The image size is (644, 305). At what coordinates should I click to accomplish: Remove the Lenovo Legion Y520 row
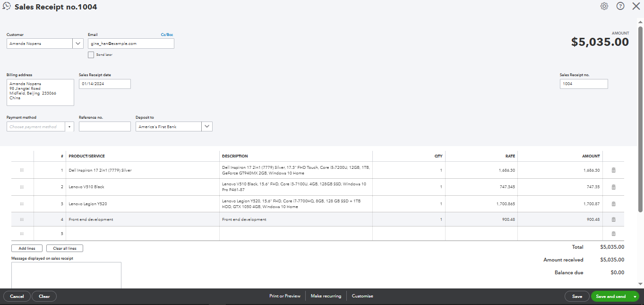613,204
